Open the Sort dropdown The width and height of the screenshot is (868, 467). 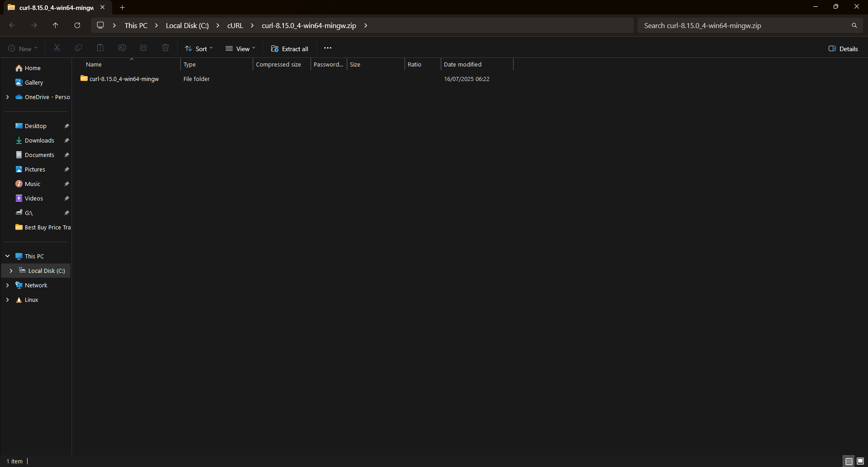click(x=198, y=49)
